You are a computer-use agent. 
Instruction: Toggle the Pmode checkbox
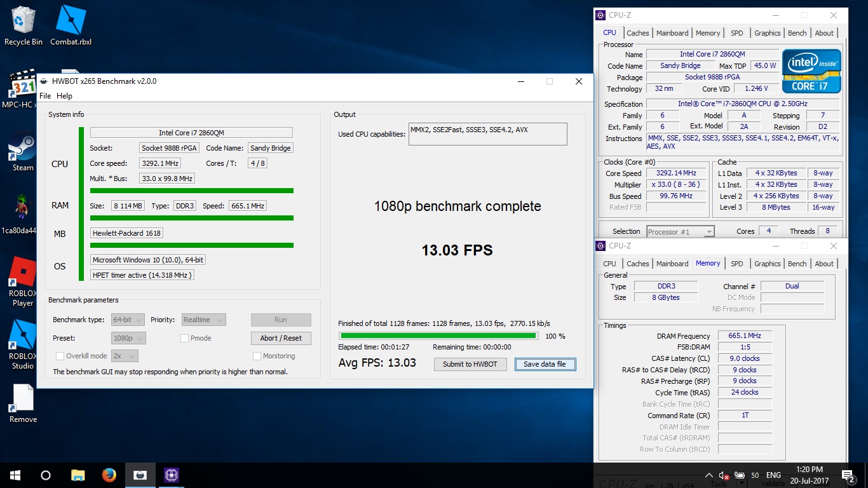(x=184, y=338)
